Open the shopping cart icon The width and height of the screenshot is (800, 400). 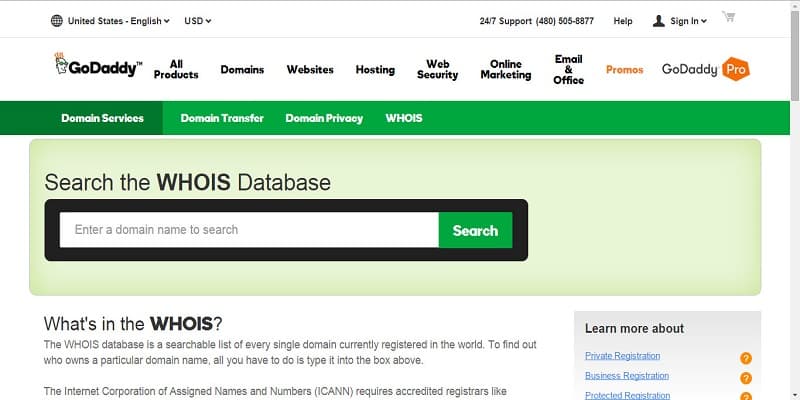729,16
